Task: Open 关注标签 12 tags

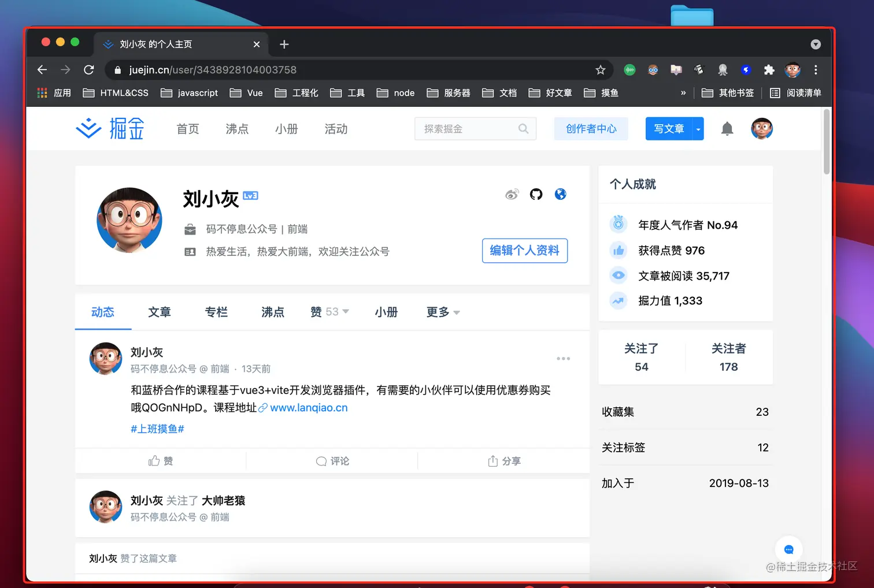Action: coord(686,448)
